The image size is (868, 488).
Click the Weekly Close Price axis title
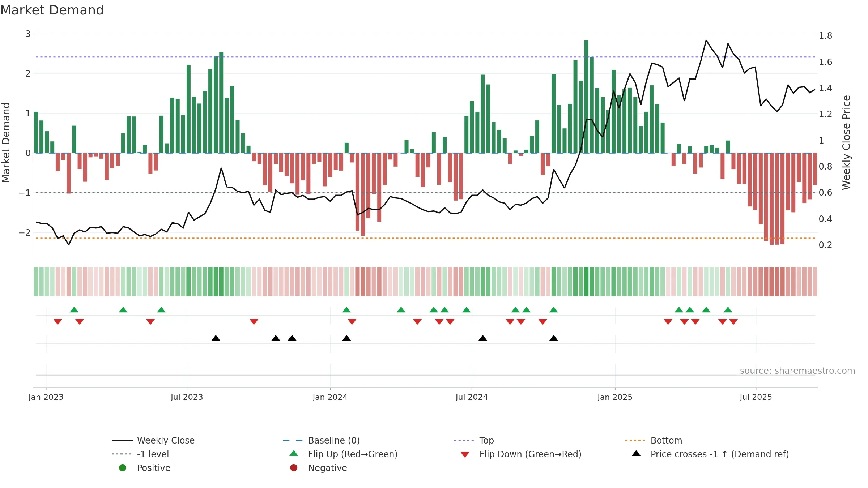[x=846, y=142]
